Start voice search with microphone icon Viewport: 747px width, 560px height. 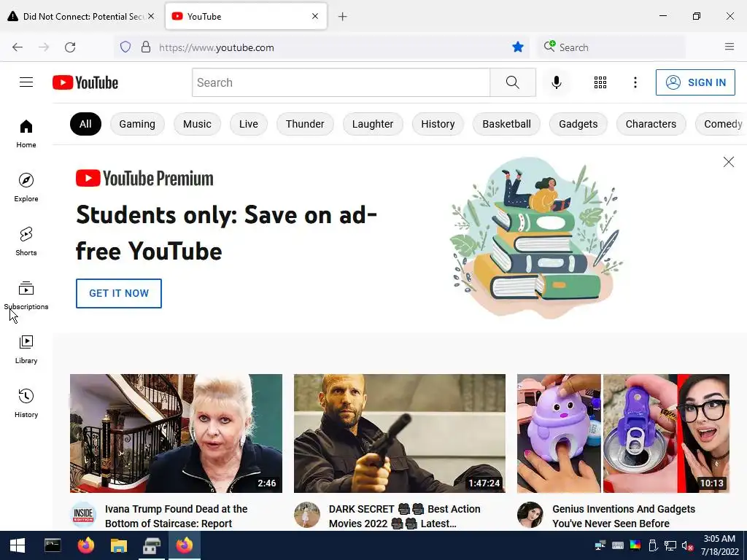click(556, 82)
